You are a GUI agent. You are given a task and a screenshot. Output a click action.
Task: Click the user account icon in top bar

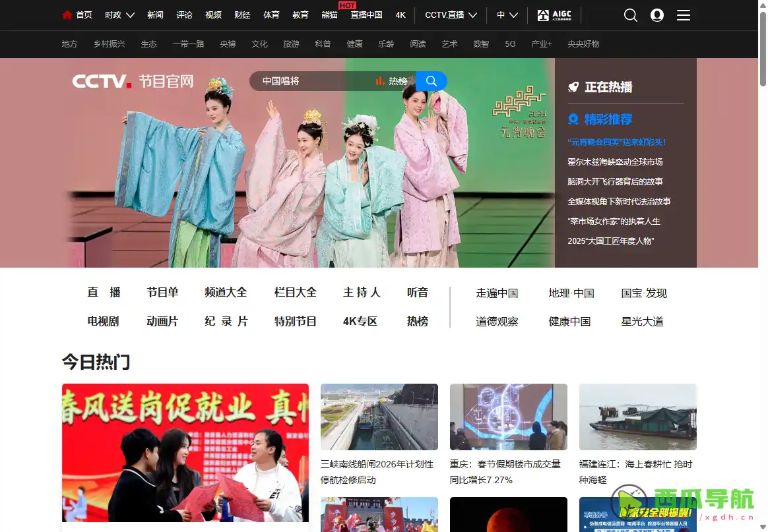[656, 15]
